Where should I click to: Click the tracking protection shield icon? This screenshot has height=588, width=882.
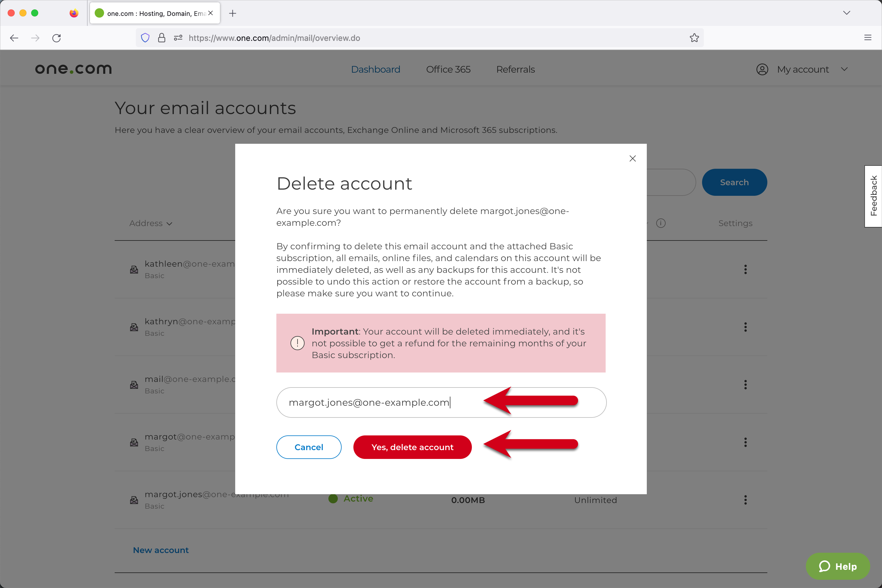click(145, 38)
